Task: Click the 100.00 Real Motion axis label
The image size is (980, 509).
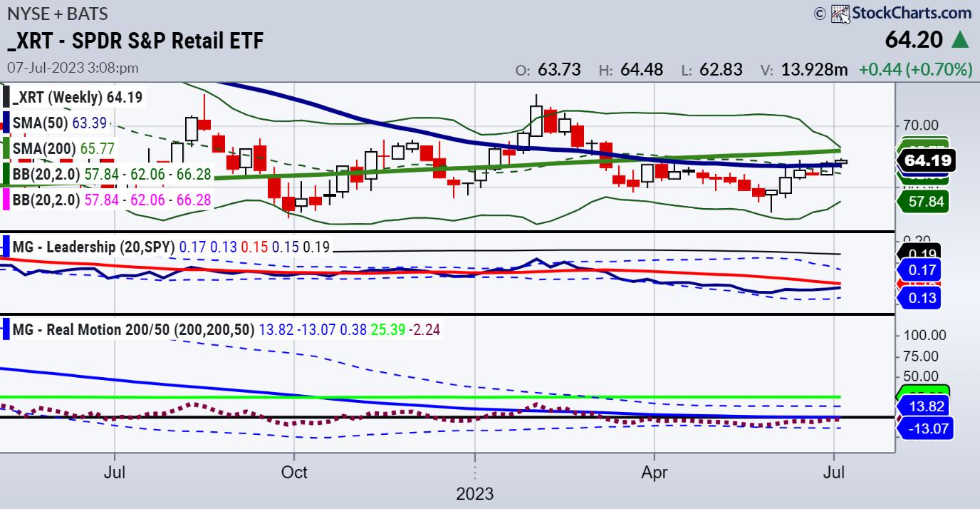Action: pyautogui.click(x=923, y=335)
